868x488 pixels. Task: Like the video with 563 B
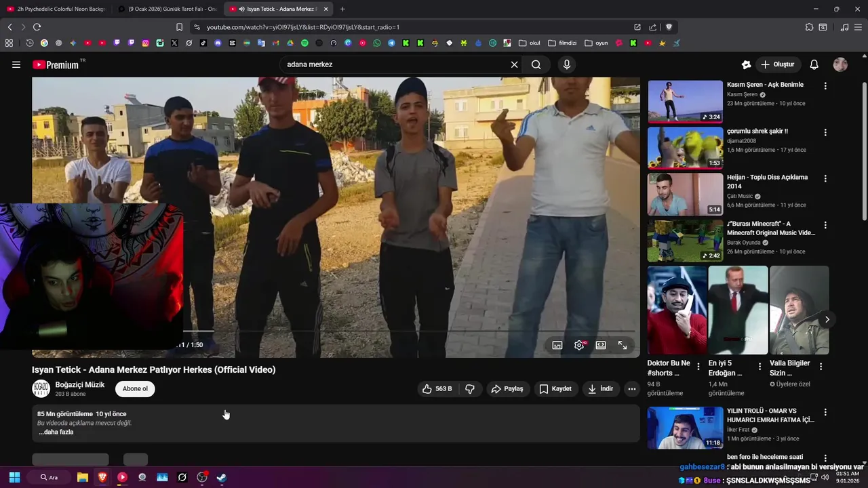[437, 389]
